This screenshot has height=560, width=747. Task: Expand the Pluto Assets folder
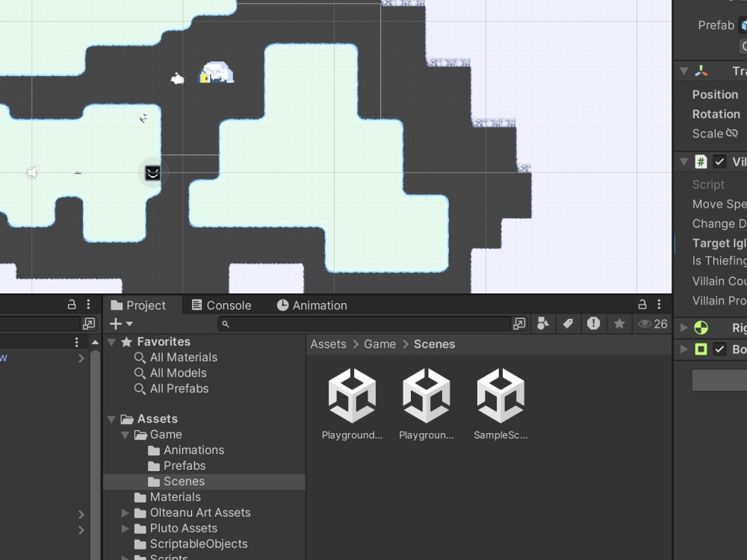[125, 529]
